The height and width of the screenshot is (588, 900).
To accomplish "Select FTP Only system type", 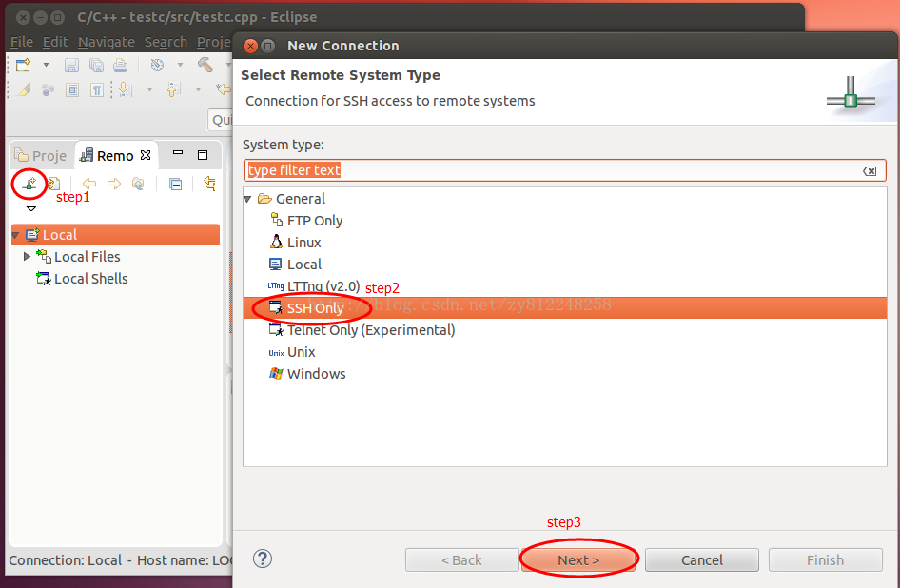I will [x=565, y=221].
